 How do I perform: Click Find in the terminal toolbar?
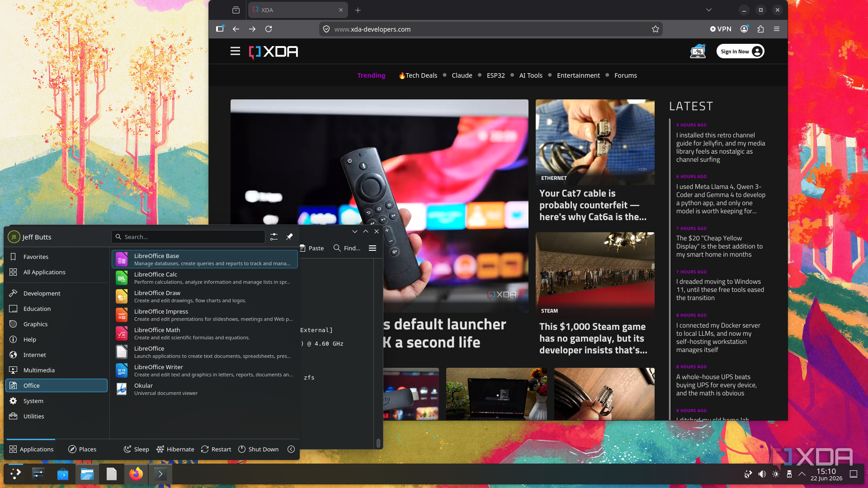coord(347,248)
